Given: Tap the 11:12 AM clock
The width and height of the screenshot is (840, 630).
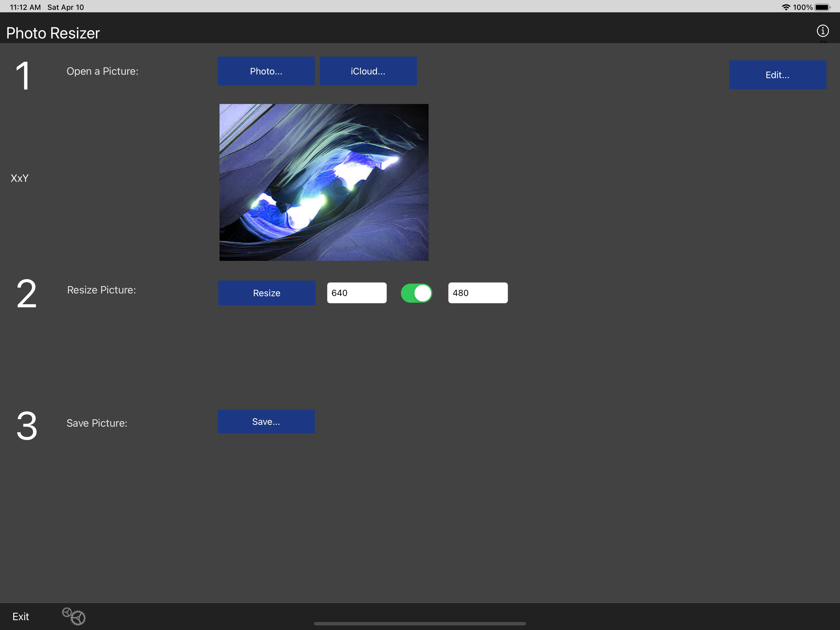Looking at the screenshot, I should point(25,7).
